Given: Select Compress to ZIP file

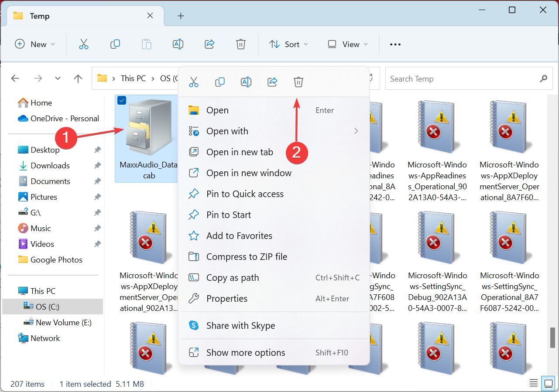Looking at the screenshot, I should [247, 257].
